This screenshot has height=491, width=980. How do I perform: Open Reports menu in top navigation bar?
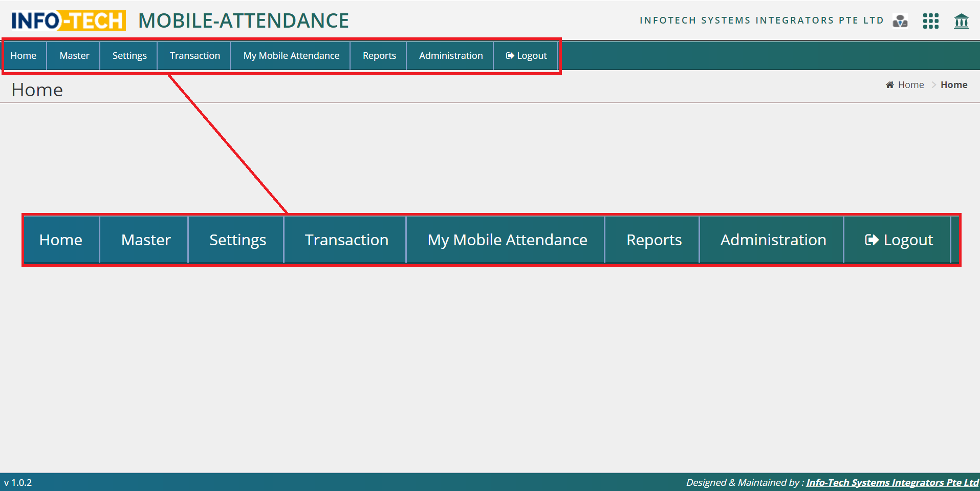[x=379, y=56]
